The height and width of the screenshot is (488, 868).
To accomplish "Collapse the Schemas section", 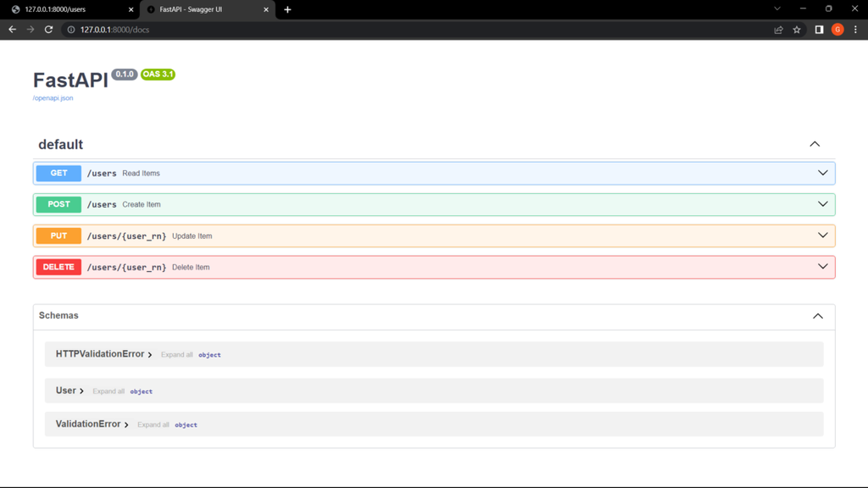I will coord(818,316).
